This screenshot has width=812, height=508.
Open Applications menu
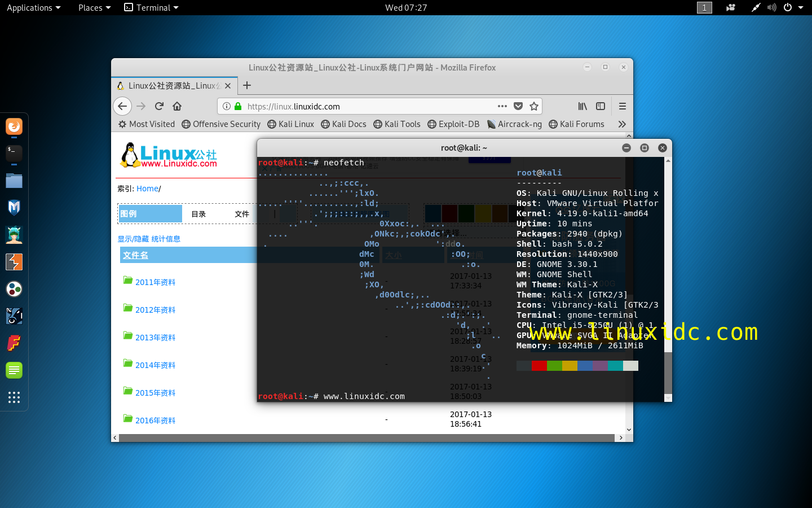click(x=34, y=7)
